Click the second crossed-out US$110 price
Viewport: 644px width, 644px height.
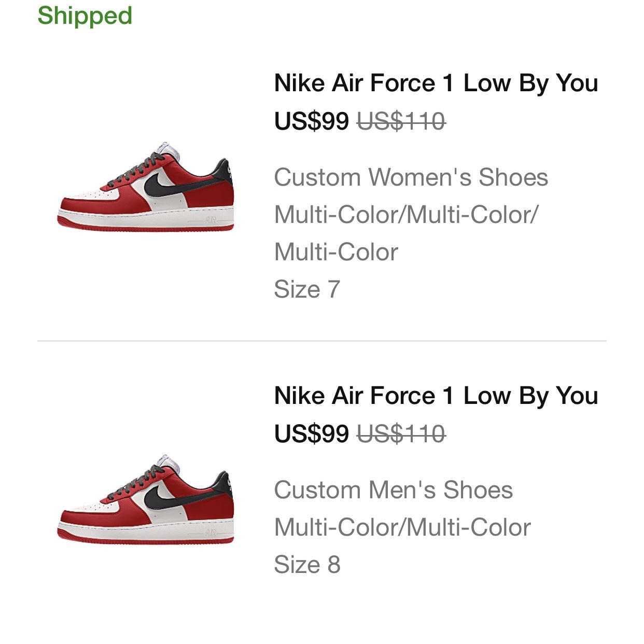pos(401,434)
